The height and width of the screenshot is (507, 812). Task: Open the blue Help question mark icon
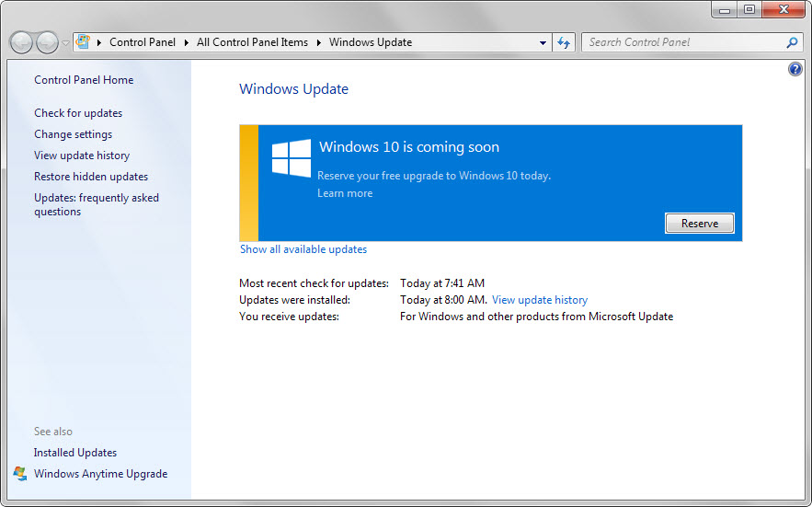coord(795,69)
